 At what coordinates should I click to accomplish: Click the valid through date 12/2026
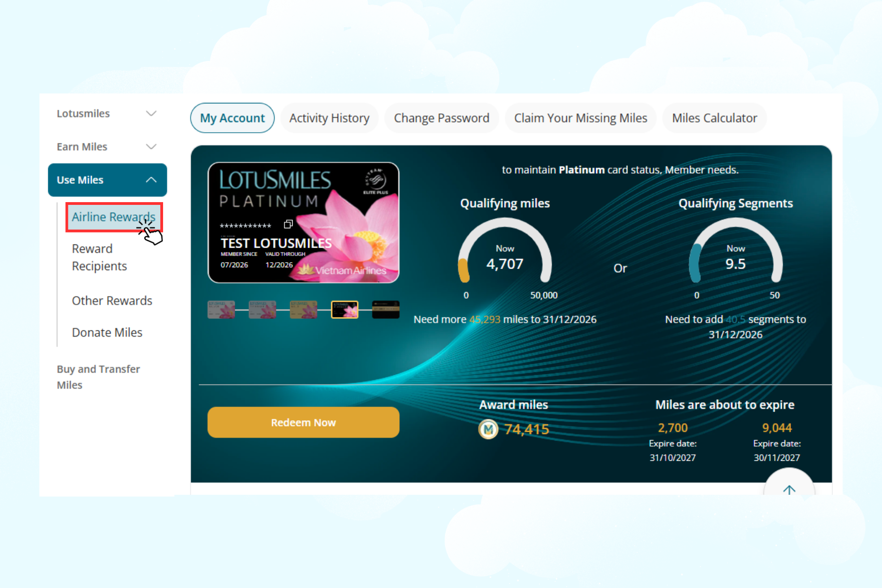(279, 265)
